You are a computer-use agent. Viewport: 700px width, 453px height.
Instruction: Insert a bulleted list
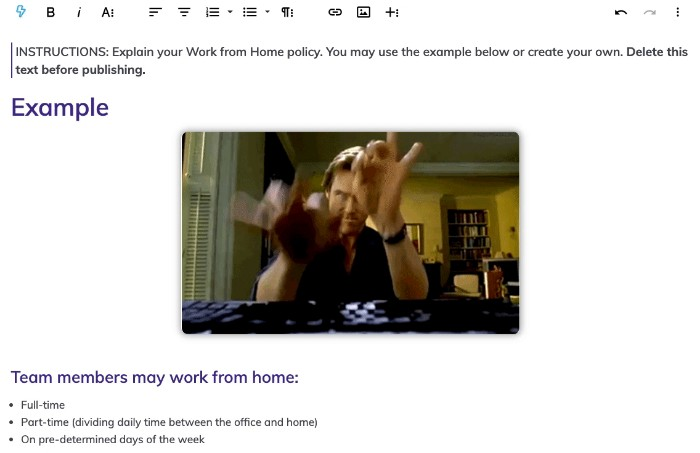250,12
